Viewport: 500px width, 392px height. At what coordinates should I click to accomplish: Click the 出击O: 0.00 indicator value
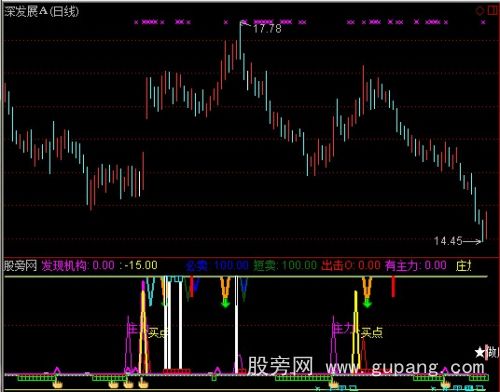pos(351,266)
